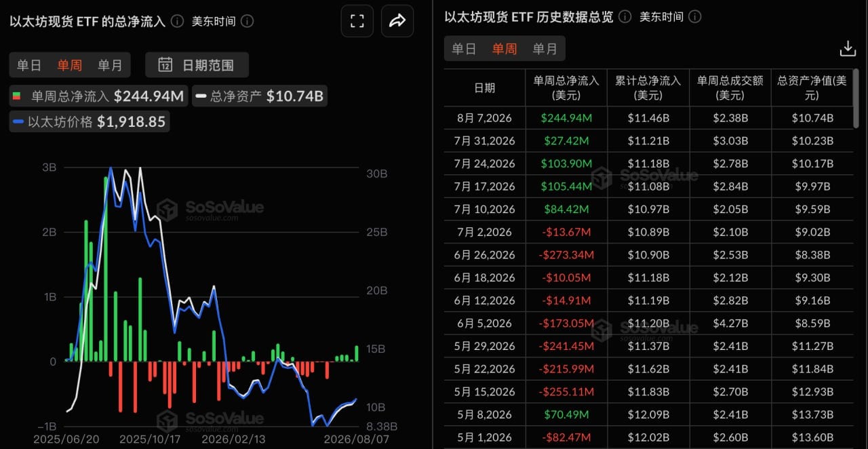Viewport: 868px width, 449px height.
Task: Toggle 单周总净流入 series in legend
Action: coord(99,96)
